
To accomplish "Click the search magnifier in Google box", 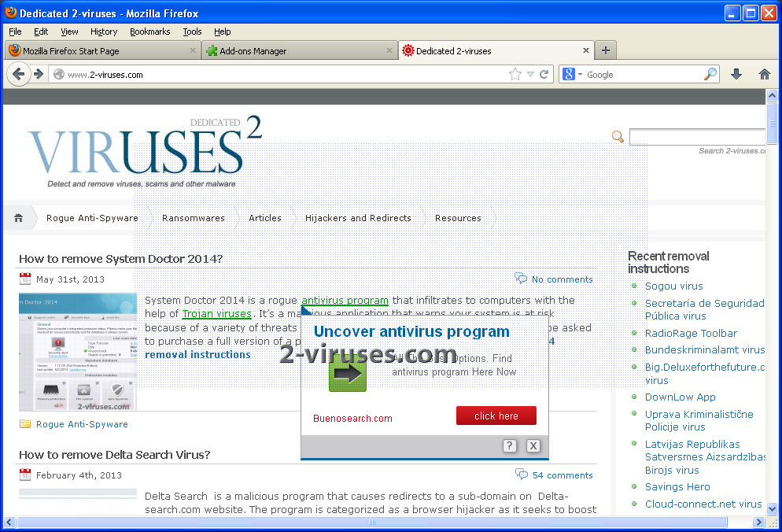I will point(710,74).
